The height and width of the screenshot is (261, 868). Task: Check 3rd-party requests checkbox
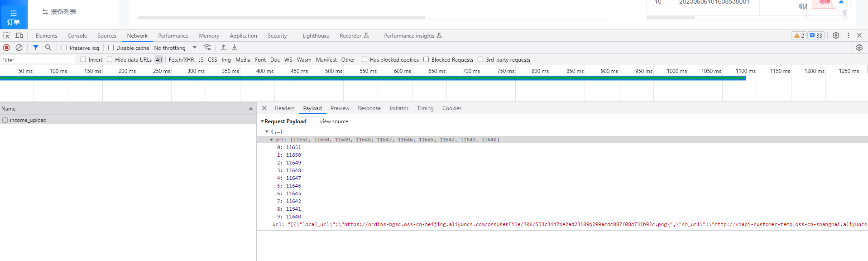pos(480,59)
